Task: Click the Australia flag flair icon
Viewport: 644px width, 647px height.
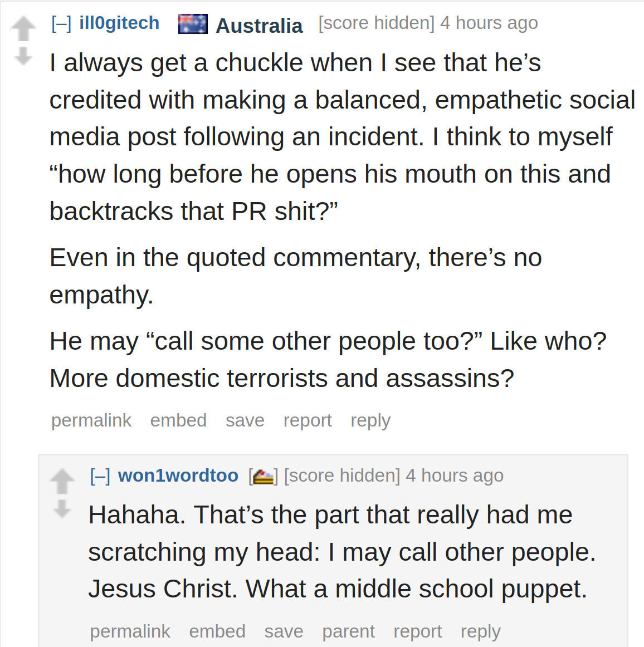Action: 193,24
